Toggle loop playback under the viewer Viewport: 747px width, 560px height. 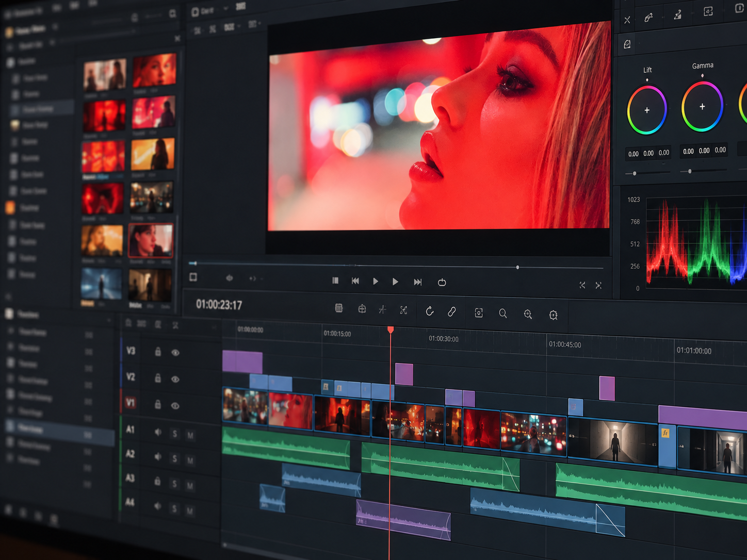(442, 282)
